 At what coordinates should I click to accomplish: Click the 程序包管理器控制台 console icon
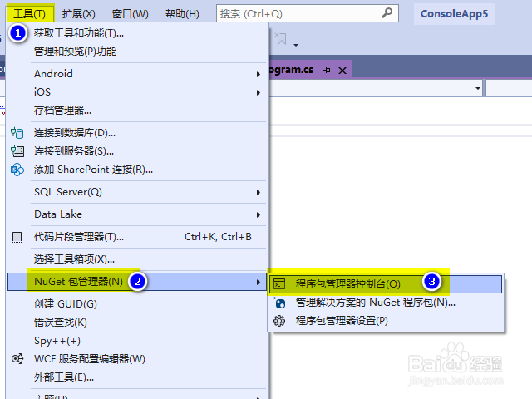coord(279,283)
